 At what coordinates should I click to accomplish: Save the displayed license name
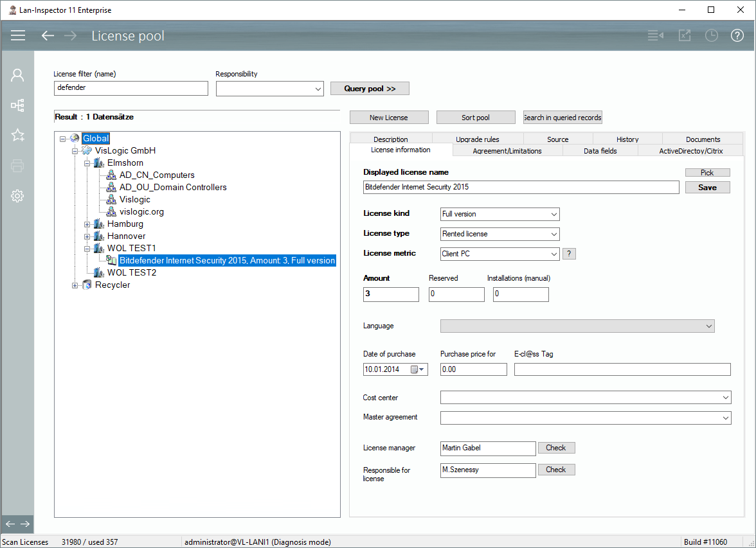[707, 188]
